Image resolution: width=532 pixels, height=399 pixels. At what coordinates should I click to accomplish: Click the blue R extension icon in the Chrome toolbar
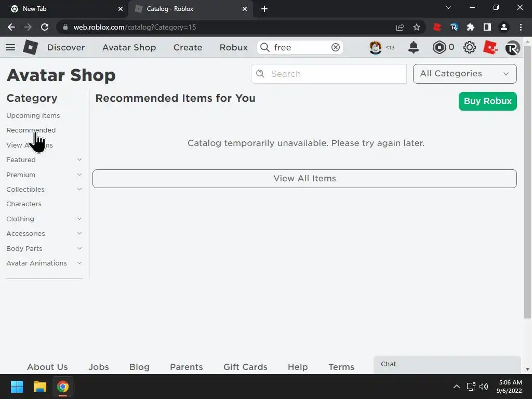click(x=454, y=27)
